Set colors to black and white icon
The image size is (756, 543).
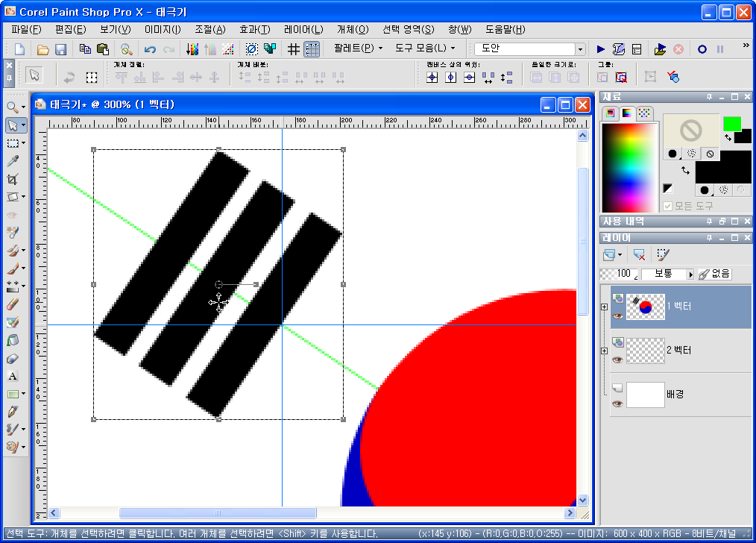[x=668, y=189]
